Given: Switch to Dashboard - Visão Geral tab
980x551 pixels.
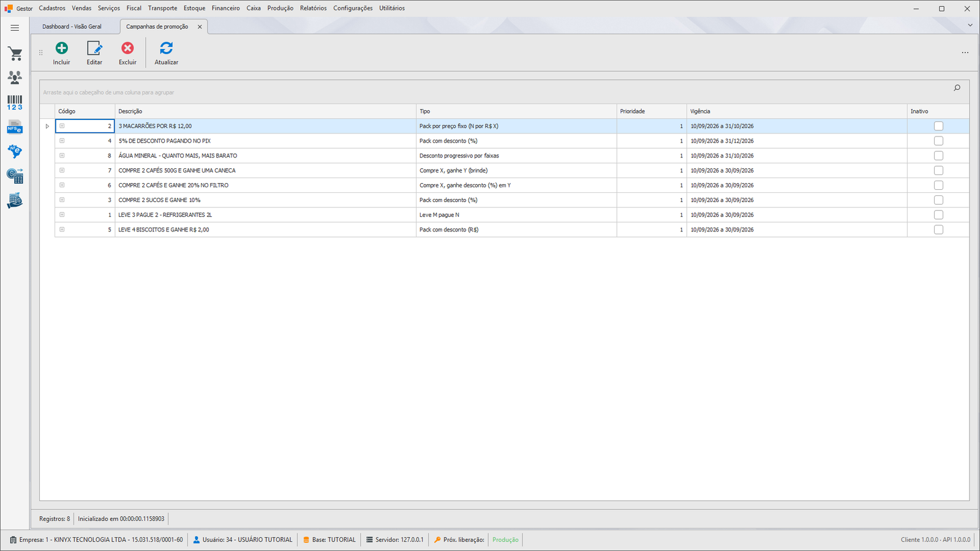Looking at the screenshot, I should (72, 27).
